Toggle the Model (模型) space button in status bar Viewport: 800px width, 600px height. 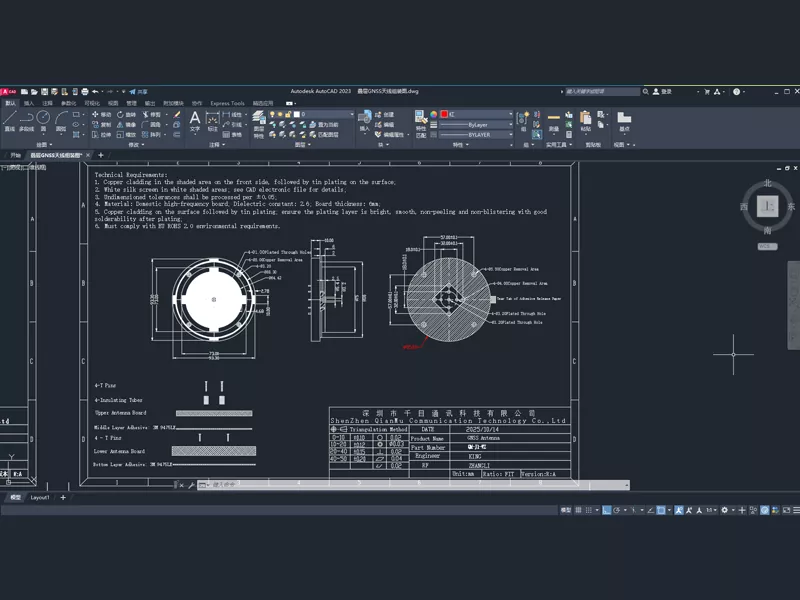point(566,510)
